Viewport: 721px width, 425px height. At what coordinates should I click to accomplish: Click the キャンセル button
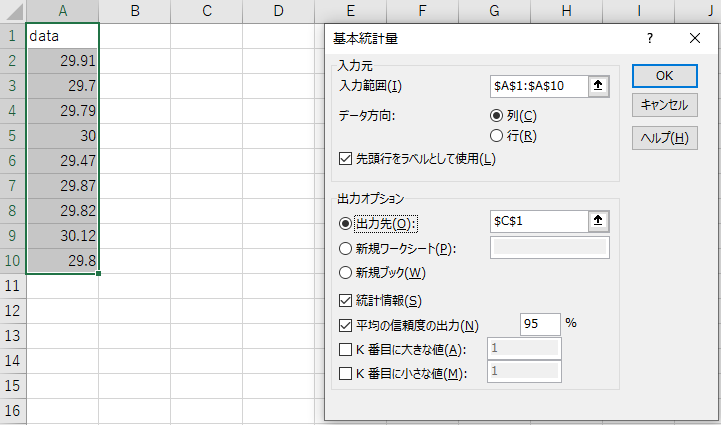pos(664,105)
